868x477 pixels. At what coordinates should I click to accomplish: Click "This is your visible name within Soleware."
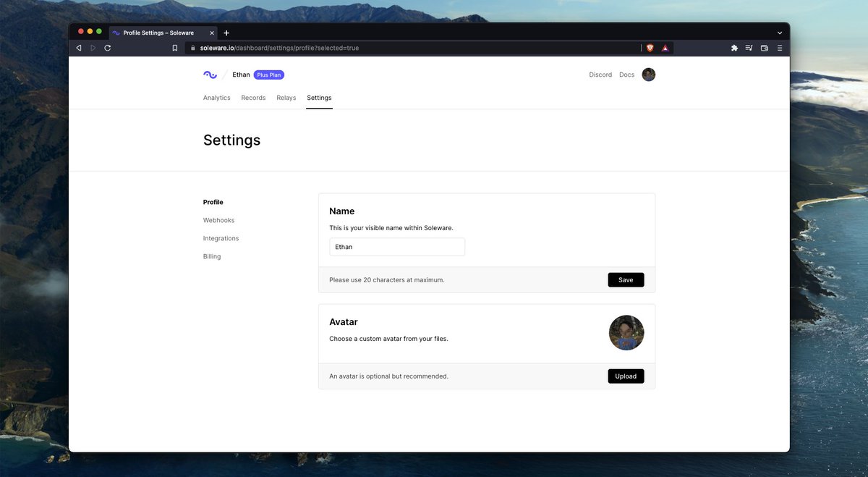pos(391,228)
